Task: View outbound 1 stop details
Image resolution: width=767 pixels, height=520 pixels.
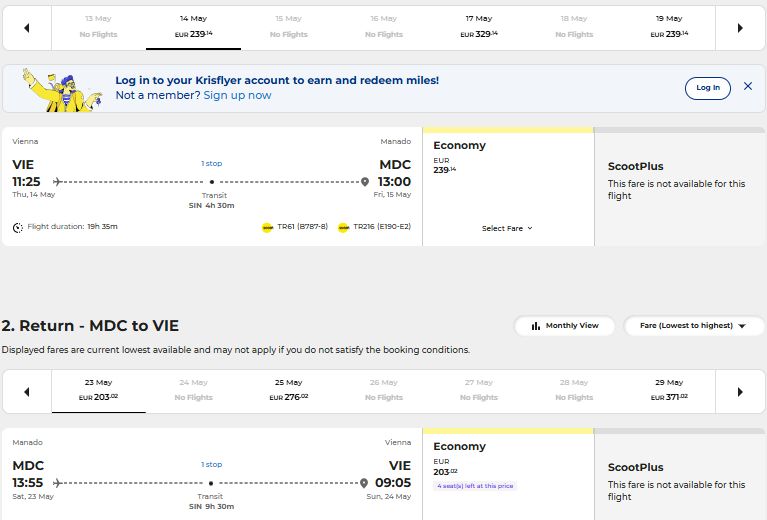Action: click(212, 163)
